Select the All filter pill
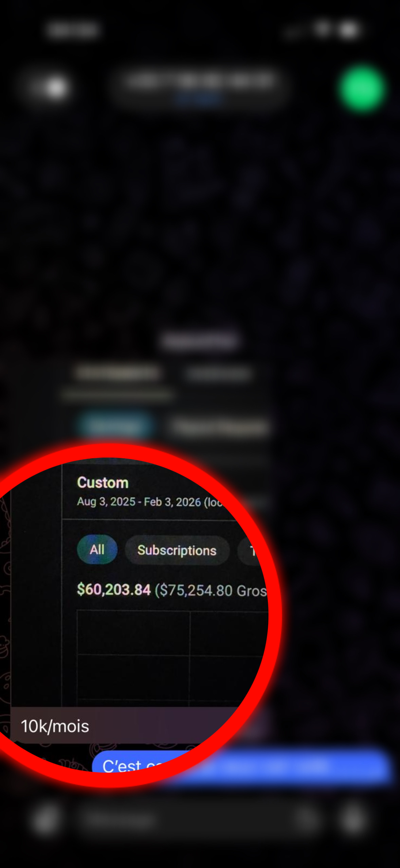 (97, 549)
